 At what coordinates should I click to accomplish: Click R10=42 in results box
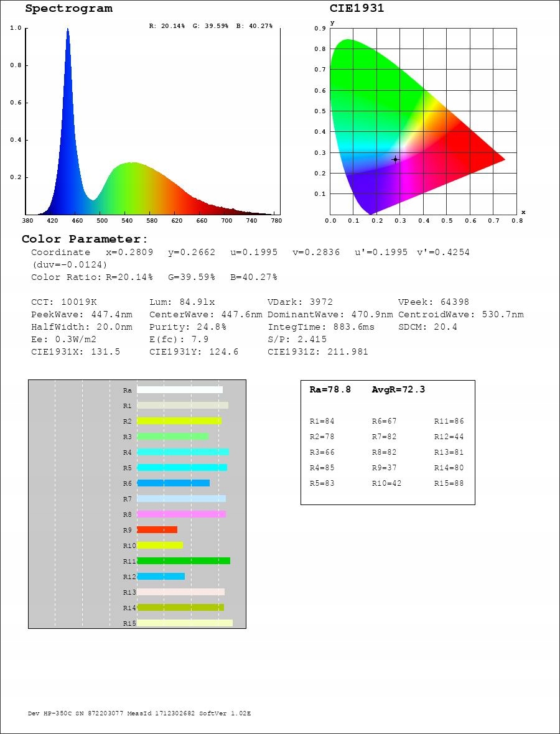pos(387,483)
